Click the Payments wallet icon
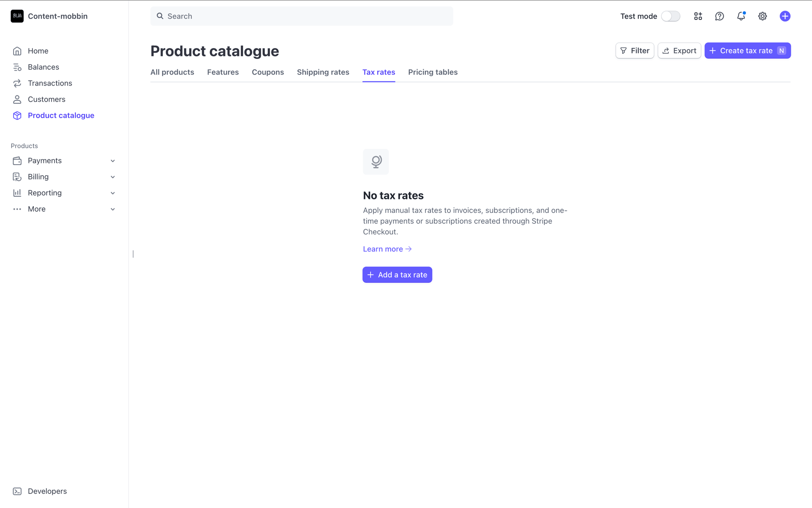The width and height of the screenshot is (812, 508). [x=17, y=161]
